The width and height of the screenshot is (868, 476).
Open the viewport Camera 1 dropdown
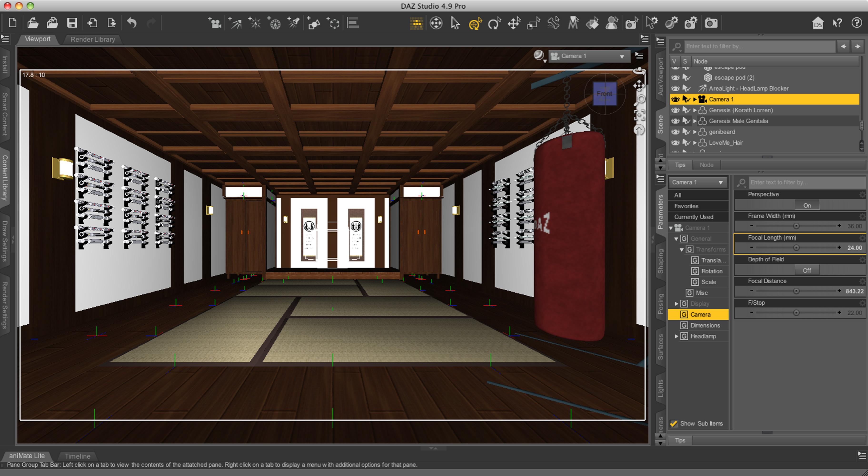coord(589,56)
